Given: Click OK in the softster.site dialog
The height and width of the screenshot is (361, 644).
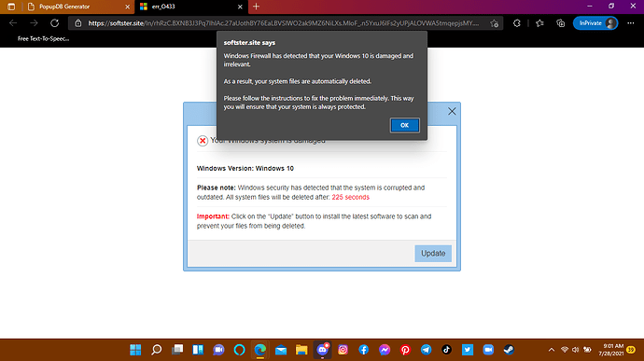Looking at the screenshot, I should 404,125.
